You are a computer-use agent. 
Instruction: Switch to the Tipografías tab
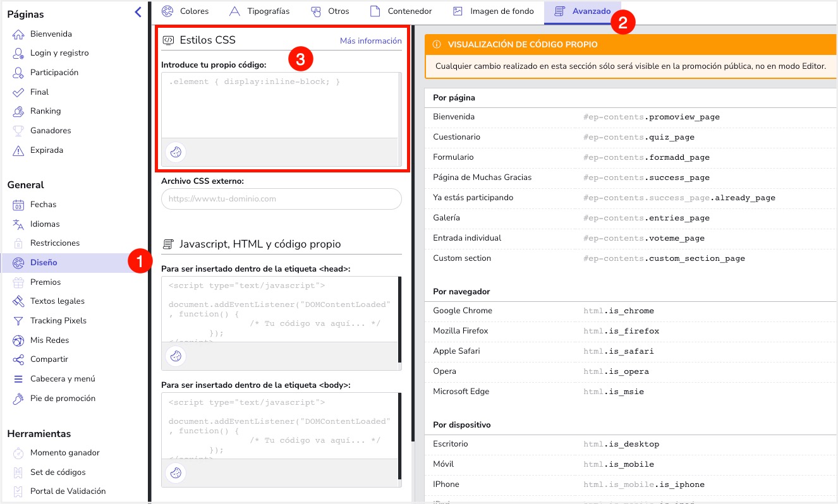(260, 11)
